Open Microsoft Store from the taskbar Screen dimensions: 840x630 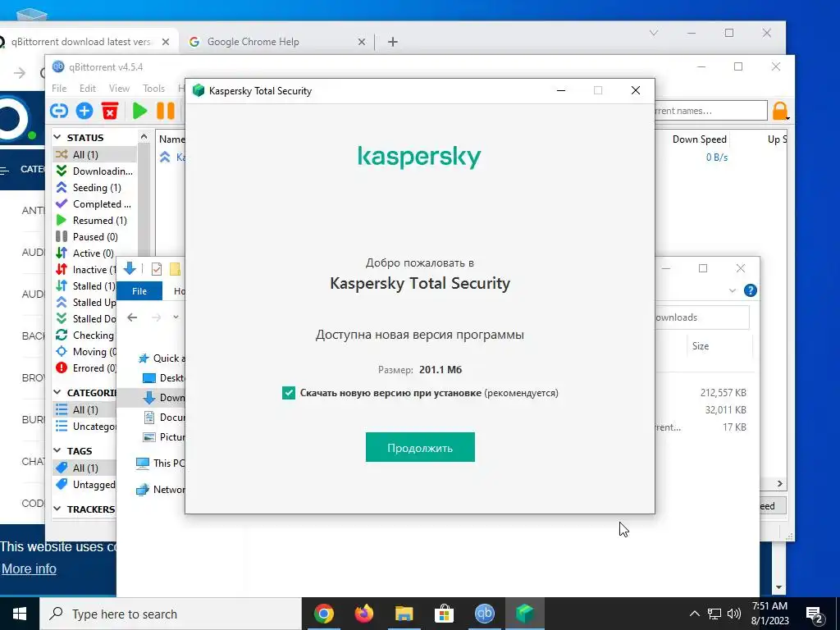pyautogui.click(x=444, y=614)
